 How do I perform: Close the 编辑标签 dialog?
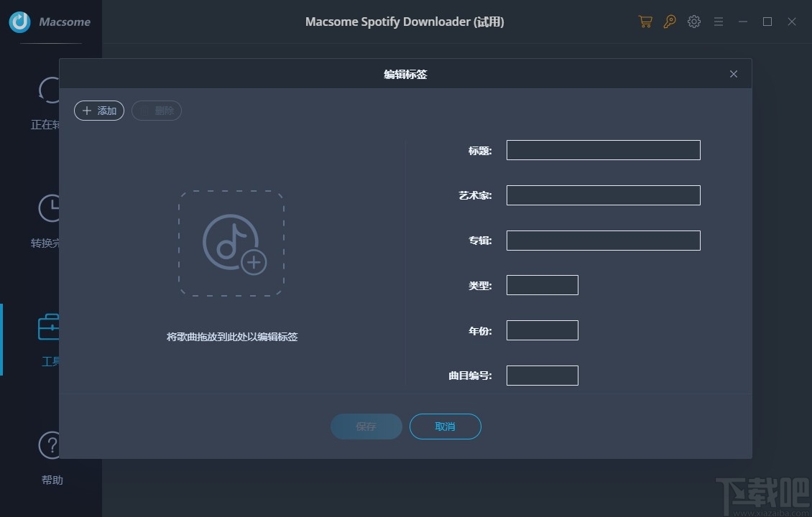coord(733,74)
